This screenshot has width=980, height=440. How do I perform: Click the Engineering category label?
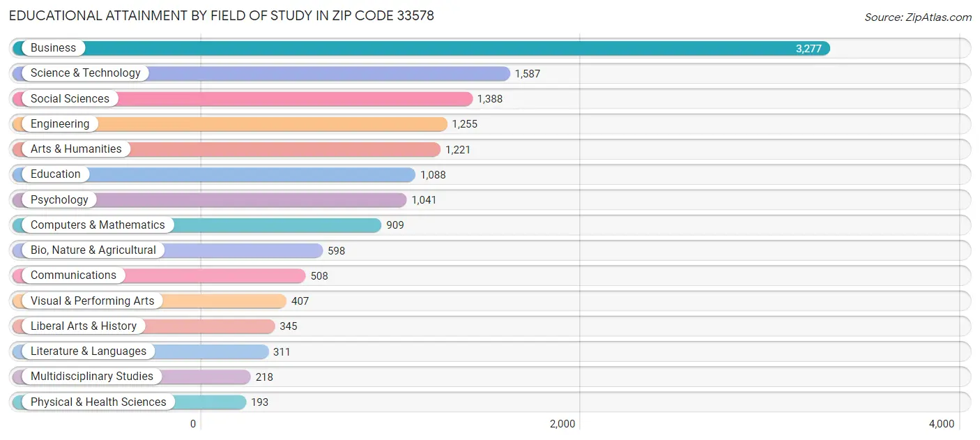tap(59, 123)
